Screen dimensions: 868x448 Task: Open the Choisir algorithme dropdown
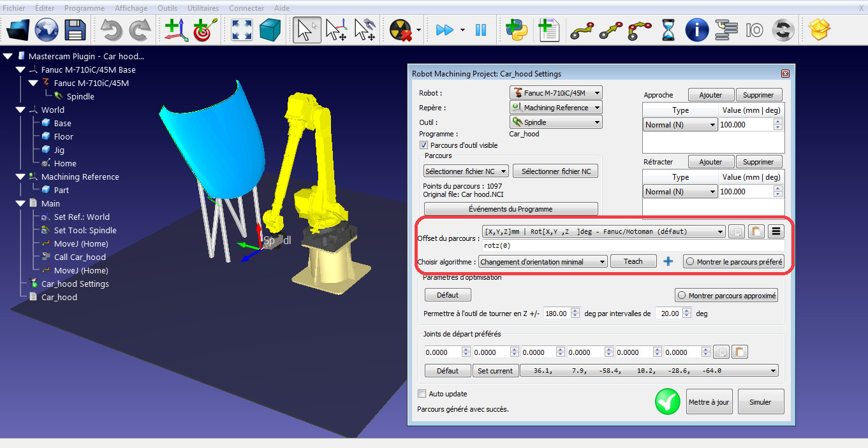click(543, 261)
